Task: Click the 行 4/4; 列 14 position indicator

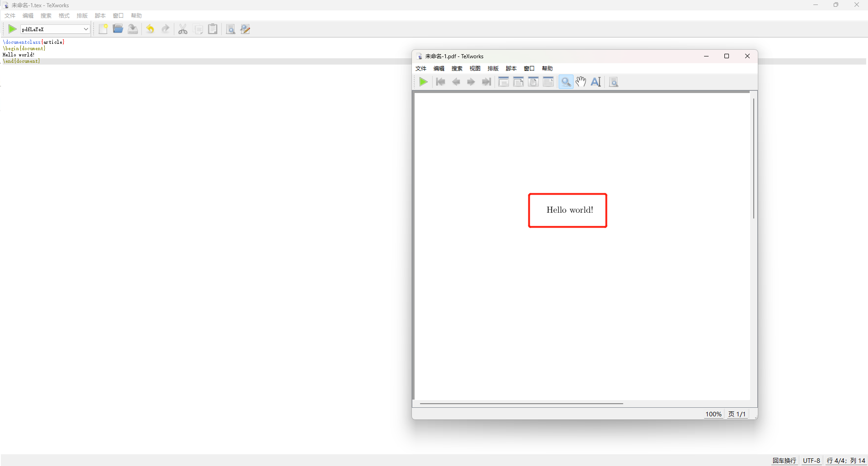Action: [x=846, y=461]
